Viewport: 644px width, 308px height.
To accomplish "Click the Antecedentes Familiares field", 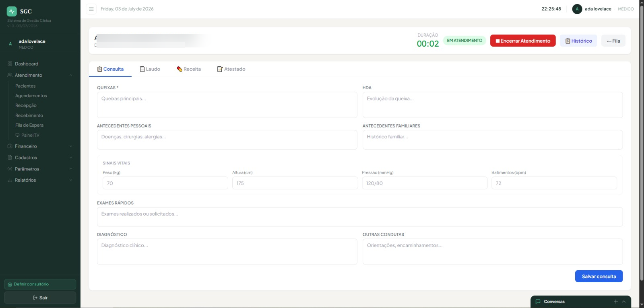I will pos(493,140).
